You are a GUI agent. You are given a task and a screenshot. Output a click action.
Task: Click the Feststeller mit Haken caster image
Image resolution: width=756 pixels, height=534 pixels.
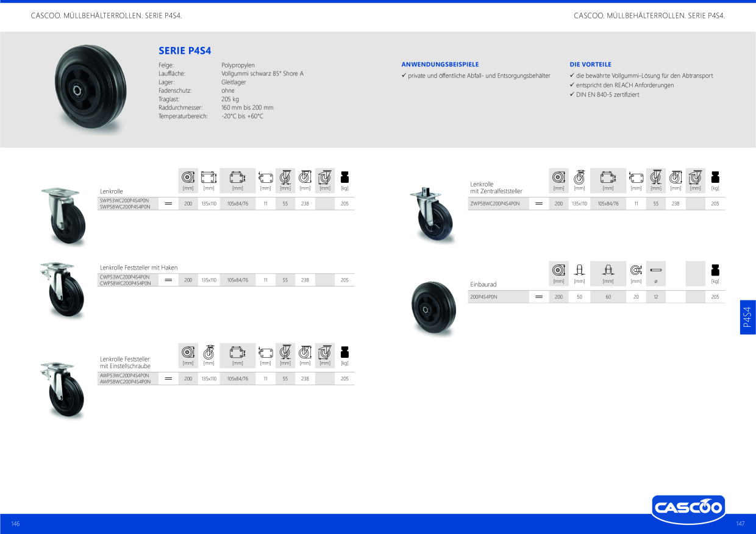pos(63,290)
